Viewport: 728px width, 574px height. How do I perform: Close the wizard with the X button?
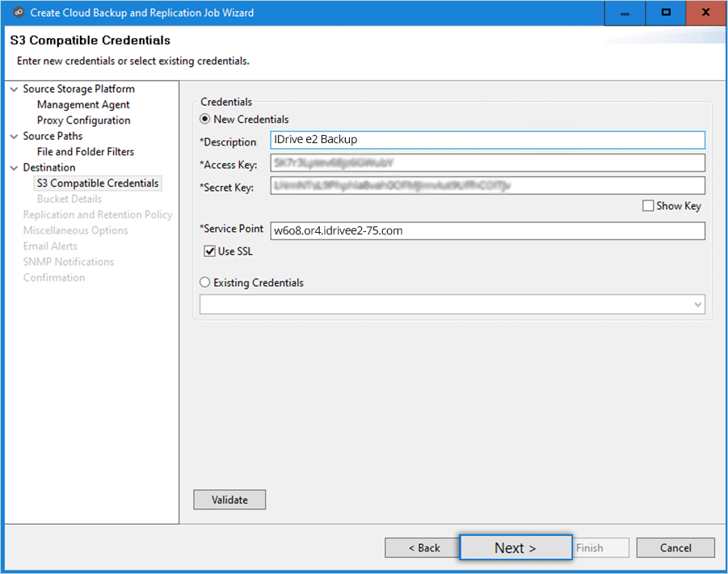[x=706, y=13]
